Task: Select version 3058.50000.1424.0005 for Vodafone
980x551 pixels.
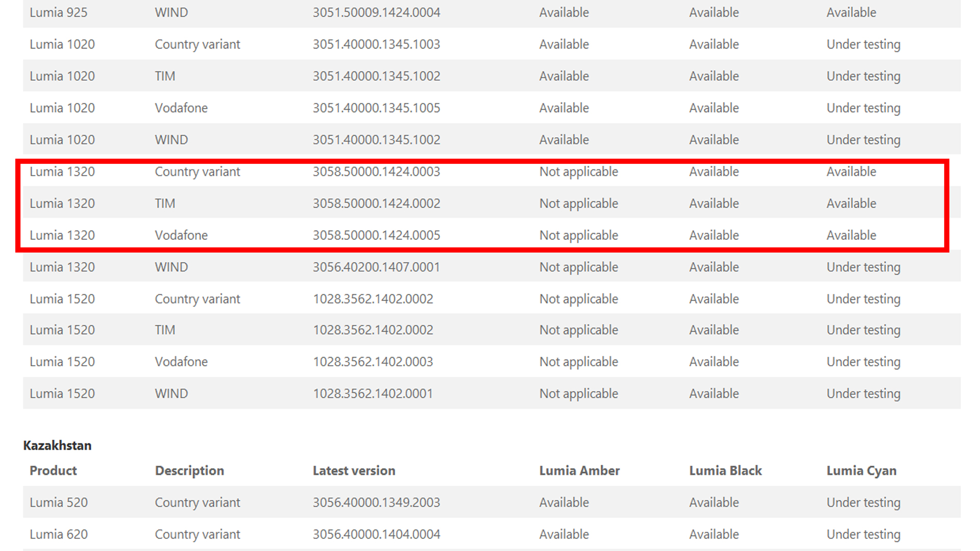Action: (x=376, y=235)
